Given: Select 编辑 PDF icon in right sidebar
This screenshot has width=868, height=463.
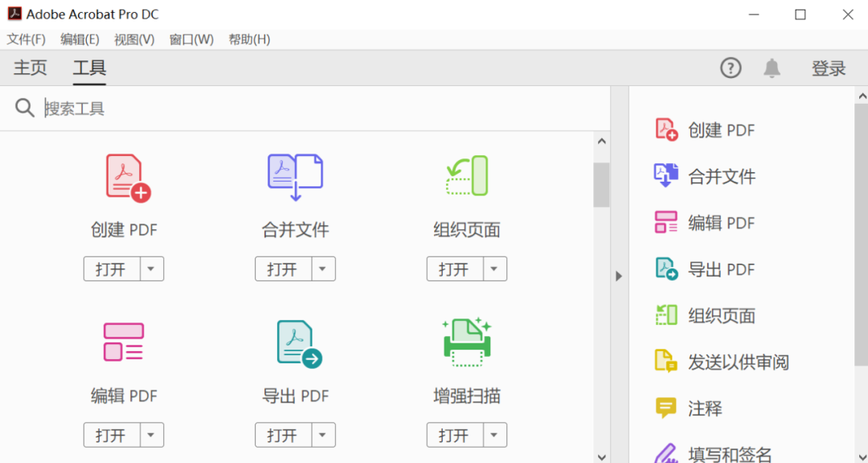Looking at the screenshot, I should coord(666,222).
